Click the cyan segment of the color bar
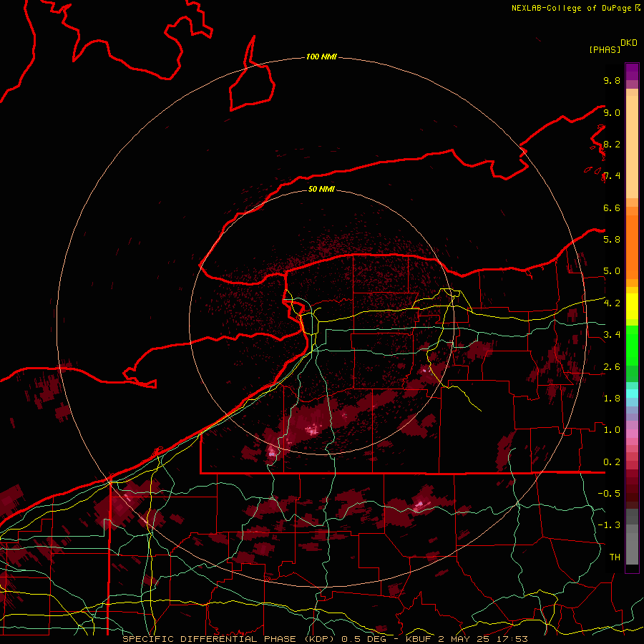 click(632, 394)
